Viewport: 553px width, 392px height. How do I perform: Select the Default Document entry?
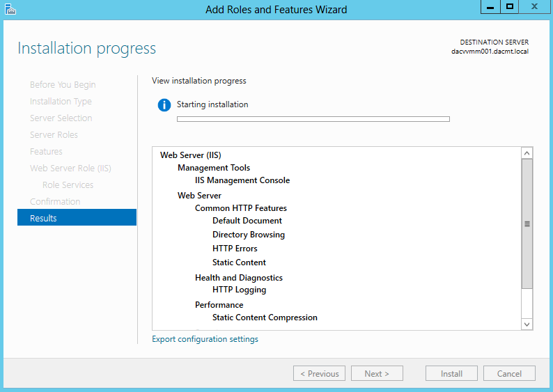tap(247, 221)
